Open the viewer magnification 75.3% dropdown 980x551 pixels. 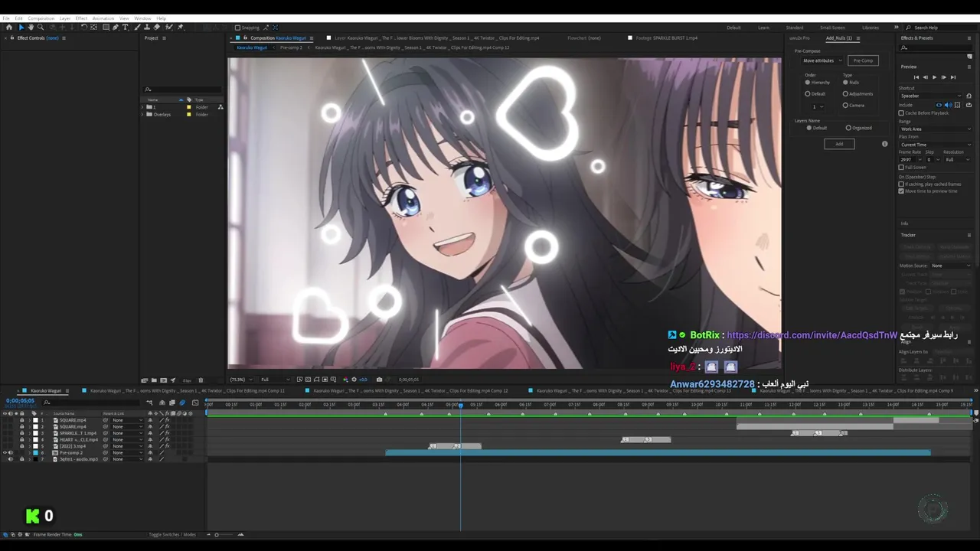[x=240, y=380]
